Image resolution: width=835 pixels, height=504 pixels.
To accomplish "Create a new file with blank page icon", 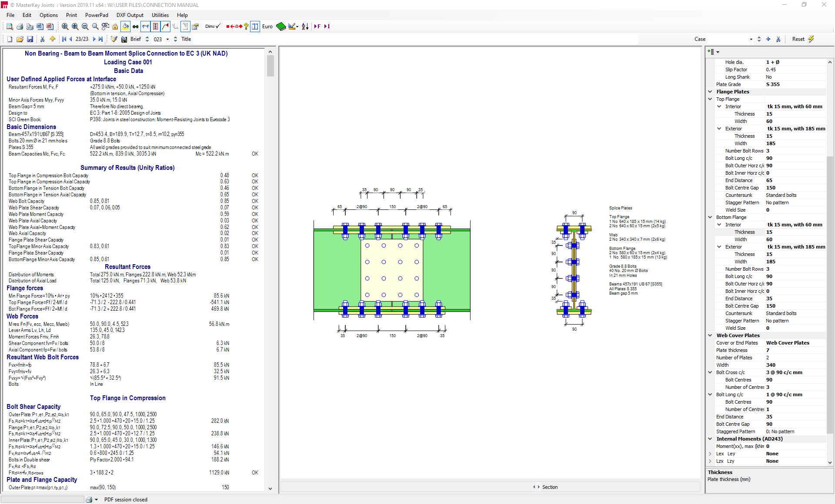I will click(10, 39).
